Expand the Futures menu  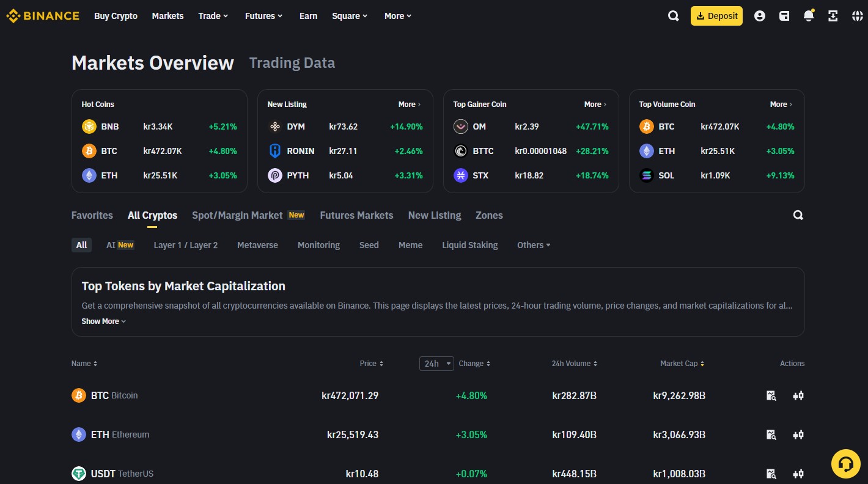click(x=264, y=16)
